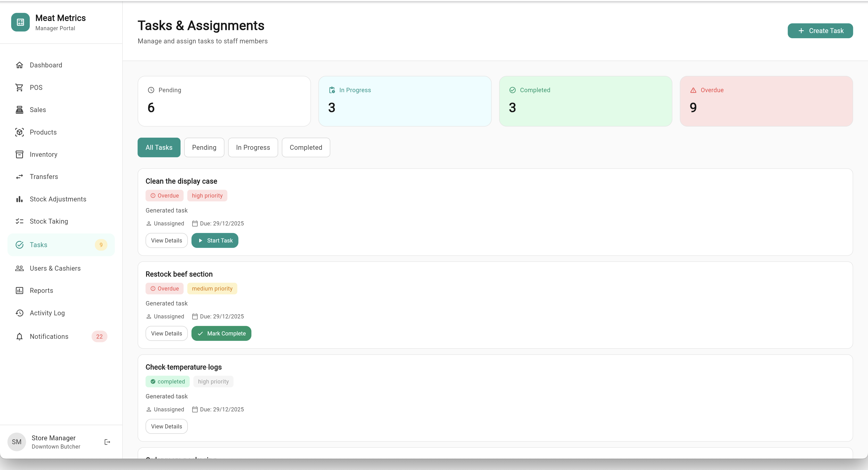868x470 pixels.
Task: Click the Overdue summary card
Action: (766, 101)
